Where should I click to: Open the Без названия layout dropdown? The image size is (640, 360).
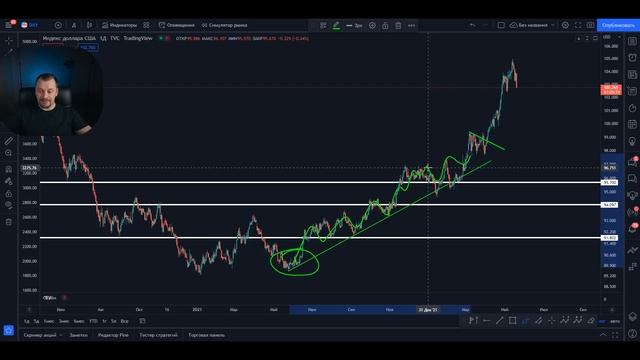[532, 25]
